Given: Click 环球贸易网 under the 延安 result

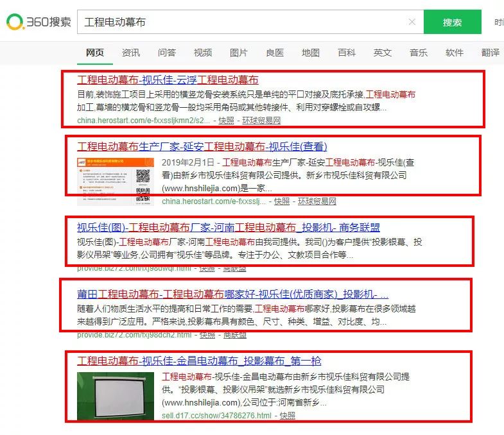Looking at the screenshot, I should (x=317, y=201).
